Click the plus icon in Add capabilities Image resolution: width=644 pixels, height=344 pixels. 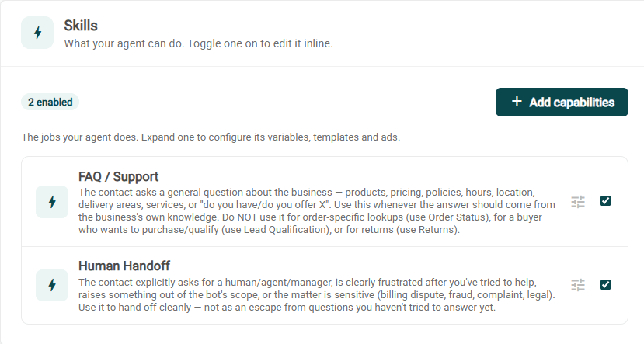point(517,102)
